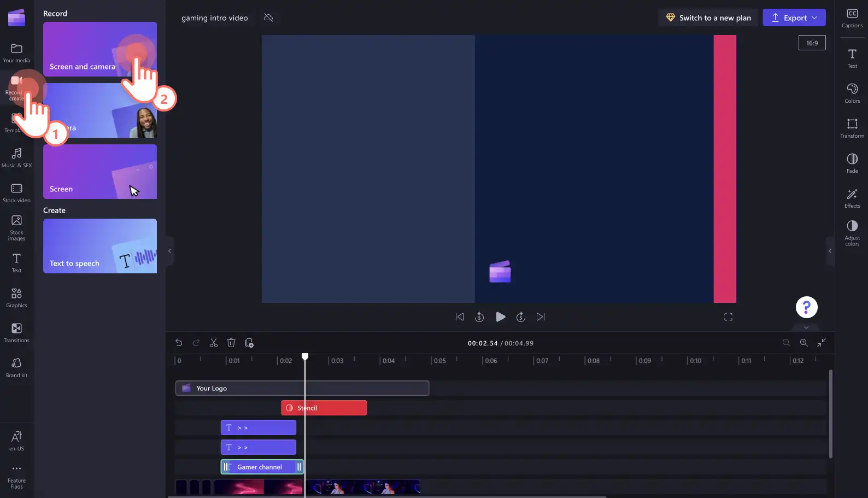Open the Brand kit panel
Viewport: 868px width, 498px height.
(x=16, y=367)
